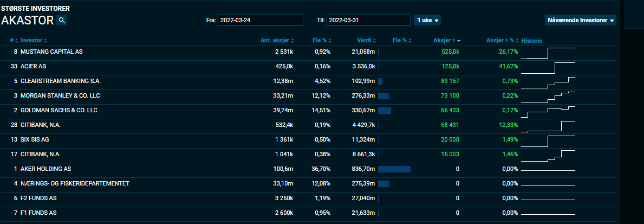The image size is (644, 224).
Task: Click the search icon next to AKASTOR
Action: [62, 20]
